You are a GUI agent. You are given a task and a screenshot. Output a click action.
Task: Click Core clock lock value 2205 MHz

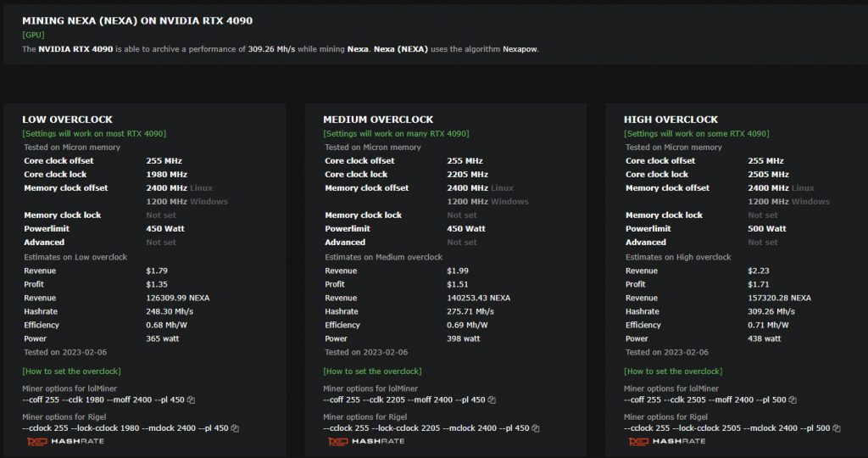coord(467,174)
